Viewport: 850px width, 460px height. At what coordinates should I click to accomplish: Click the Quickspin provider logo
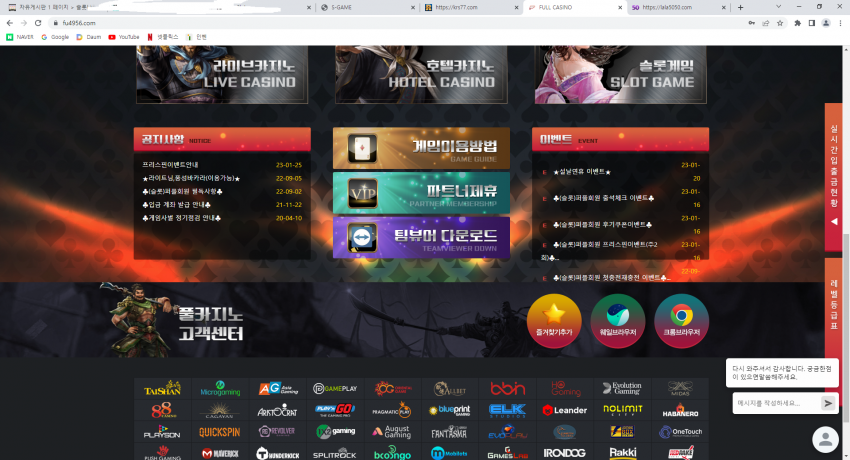[220, 432]
